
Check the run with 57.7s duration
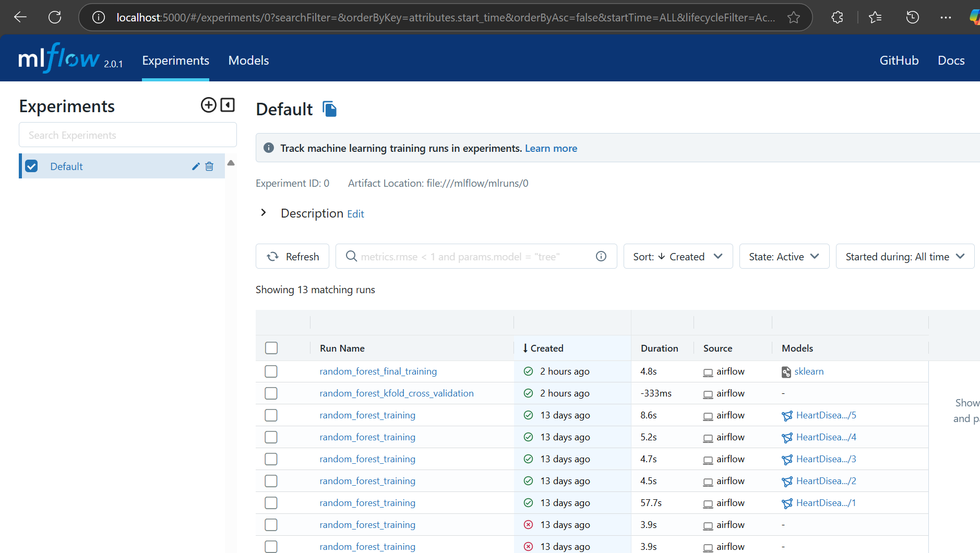pos(271,503)
